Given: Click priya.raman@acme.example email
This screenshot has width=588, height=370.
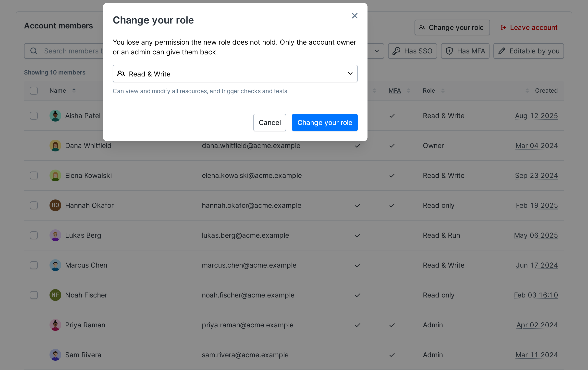Looking at the screenshot, I should pyautogui.click(x=247, y=325).
